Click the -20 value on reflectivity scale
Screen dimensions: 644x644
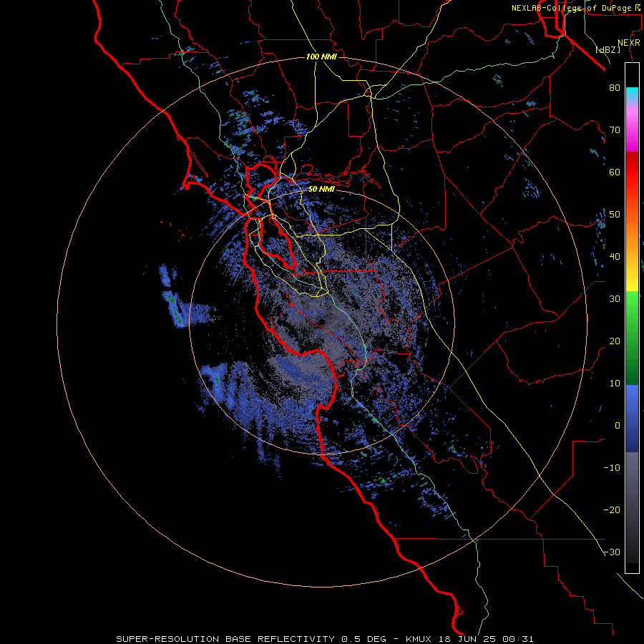[612, 510]
